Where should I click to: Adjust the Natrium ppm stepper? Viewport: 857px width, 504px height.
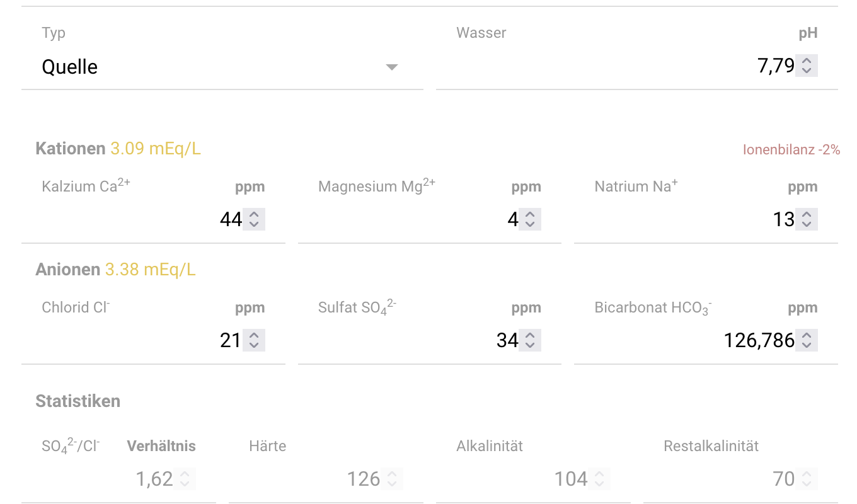tap(807, 219)
